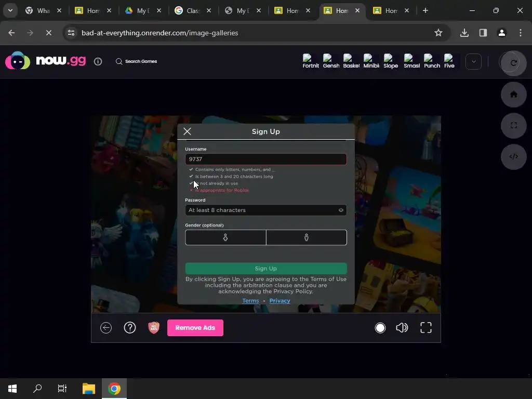The image size is (532, 399).
Task: Click the Password input field
Action: (x=265, y=210)
